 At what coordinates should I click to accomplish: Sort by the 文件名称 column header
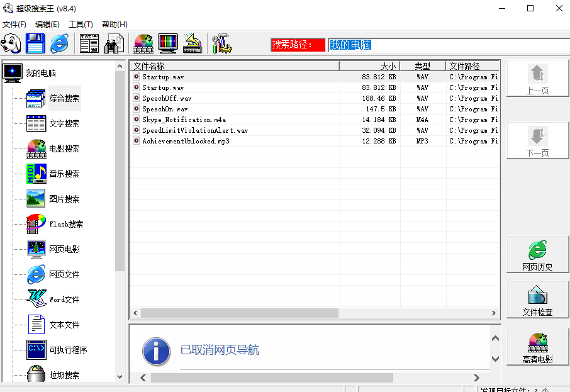click(x=235, y=66)
